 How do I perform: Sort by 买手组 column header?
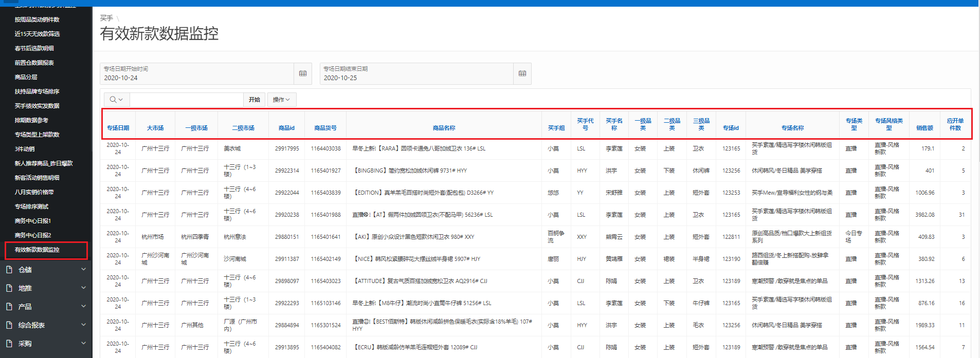point(556,128)
